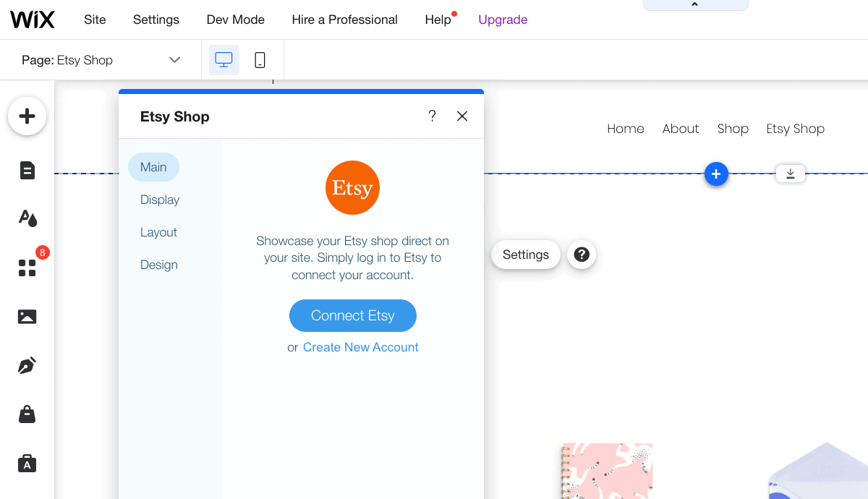Select the Display tab
Image resolution: width=868 pixels, height=499 pixels.
pos(160,200)
